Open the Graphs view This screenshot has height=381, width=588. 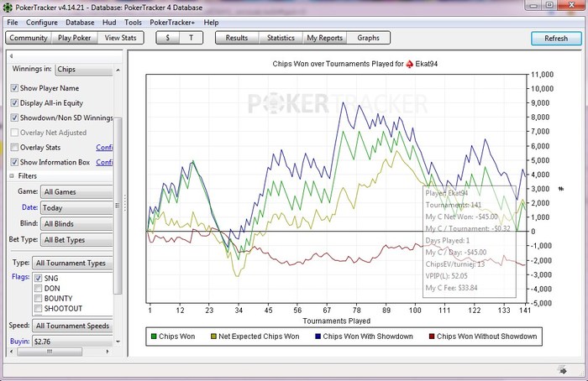pos(368,38)
